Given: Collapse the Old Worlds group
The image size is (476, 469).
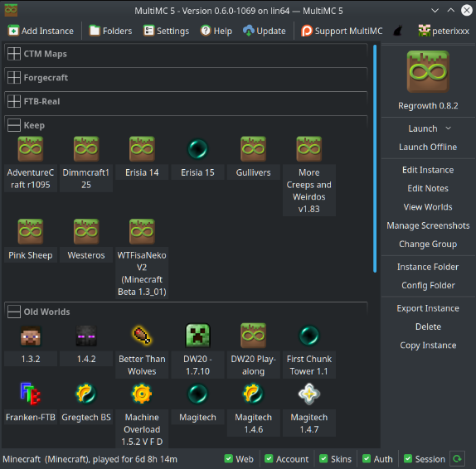Looking at the screenshot, I should [14, 312].
